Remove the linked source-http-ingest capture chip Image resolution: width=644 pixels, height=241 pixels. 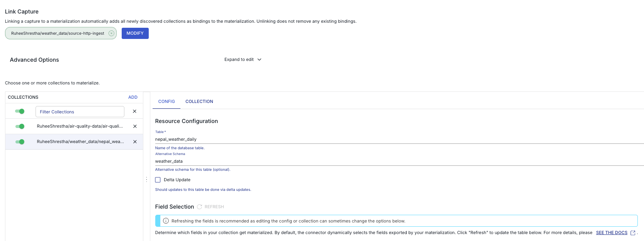111,33
